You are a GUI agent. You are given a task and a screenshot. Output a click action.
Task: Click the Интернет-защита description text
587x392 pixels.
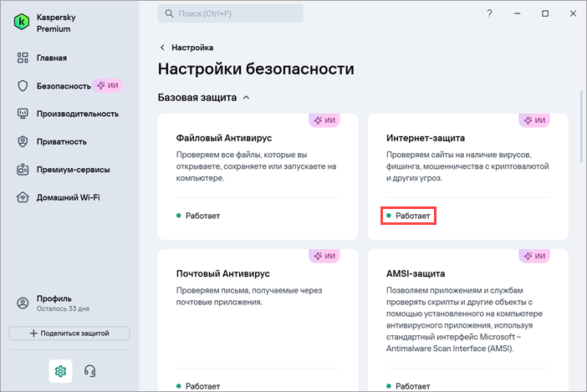tap(467, 166)
